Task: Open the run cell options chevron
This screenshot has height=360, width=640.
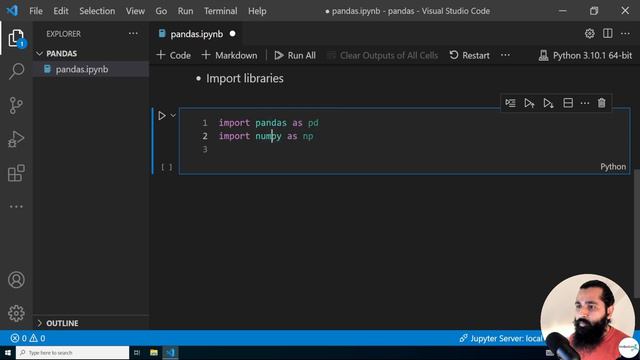Action: pos(173,116)
